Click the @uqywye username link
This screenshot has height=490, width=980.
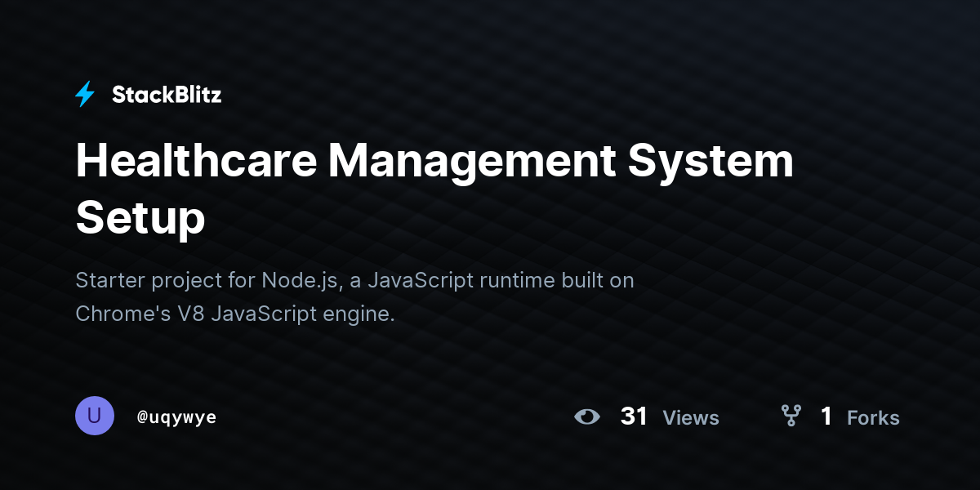176,416
